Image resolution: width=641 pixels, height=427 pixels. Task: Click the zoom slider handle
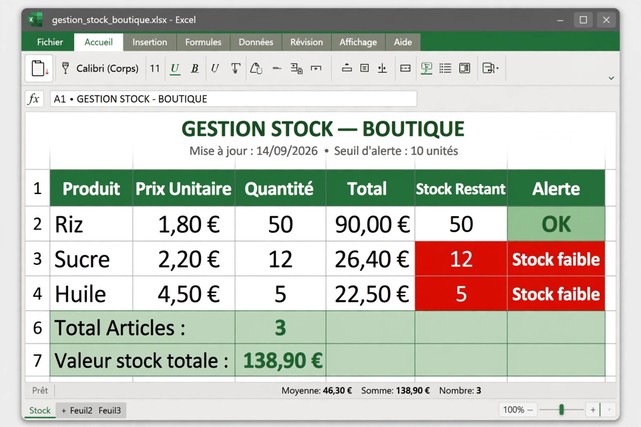point(561,409)
